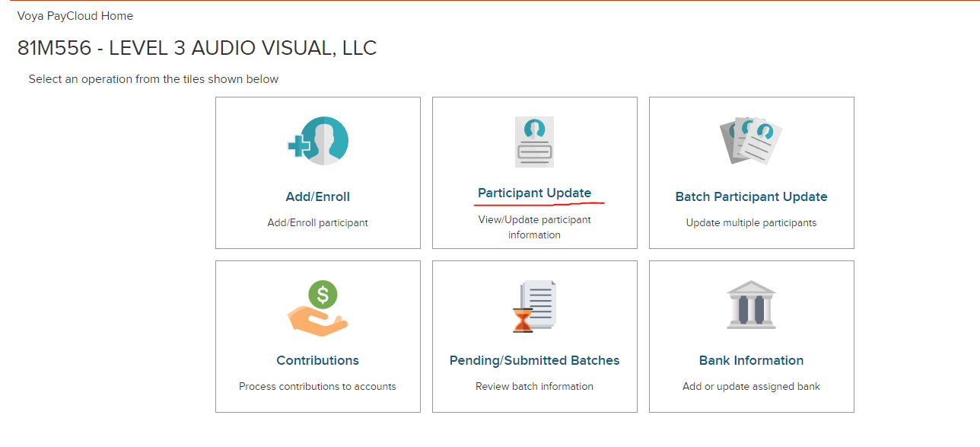Select the Pending/Submitted Batches hourglass icon
The height and width of the screenshot is (447, 980).
click(534, 305)
